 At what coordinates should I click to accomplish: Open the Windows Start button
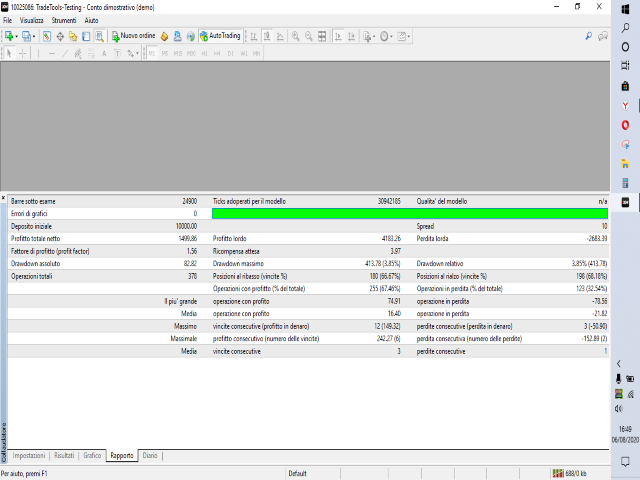(x=625, y=9)
